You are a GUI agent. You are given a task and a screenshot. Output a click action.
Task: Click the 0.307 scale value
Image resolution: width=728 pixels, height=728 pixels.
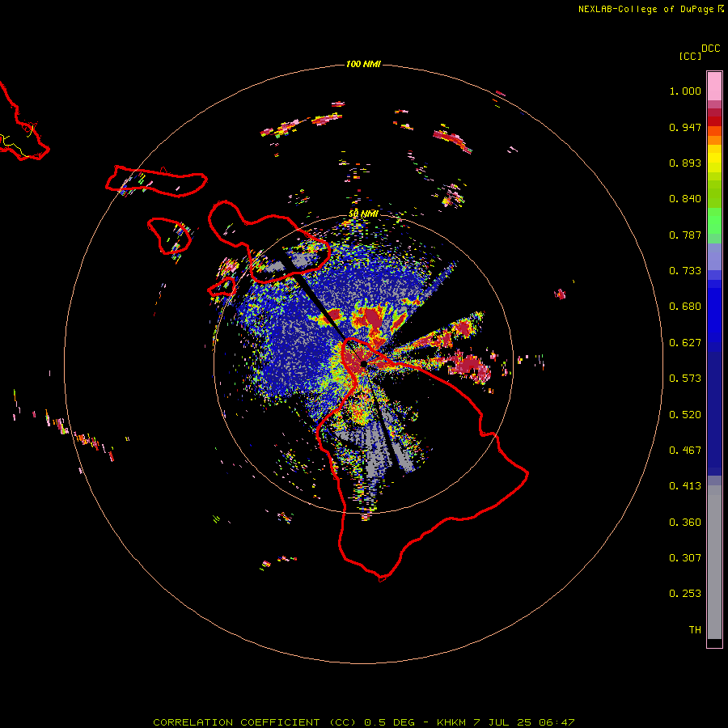(x=685, y=558)
